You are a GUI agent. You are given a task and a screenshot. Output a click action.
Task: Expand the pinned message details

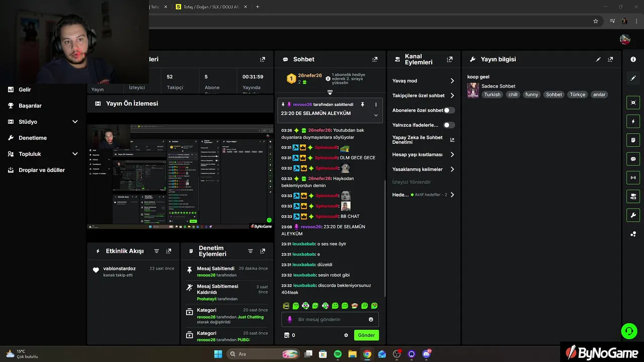376,115
